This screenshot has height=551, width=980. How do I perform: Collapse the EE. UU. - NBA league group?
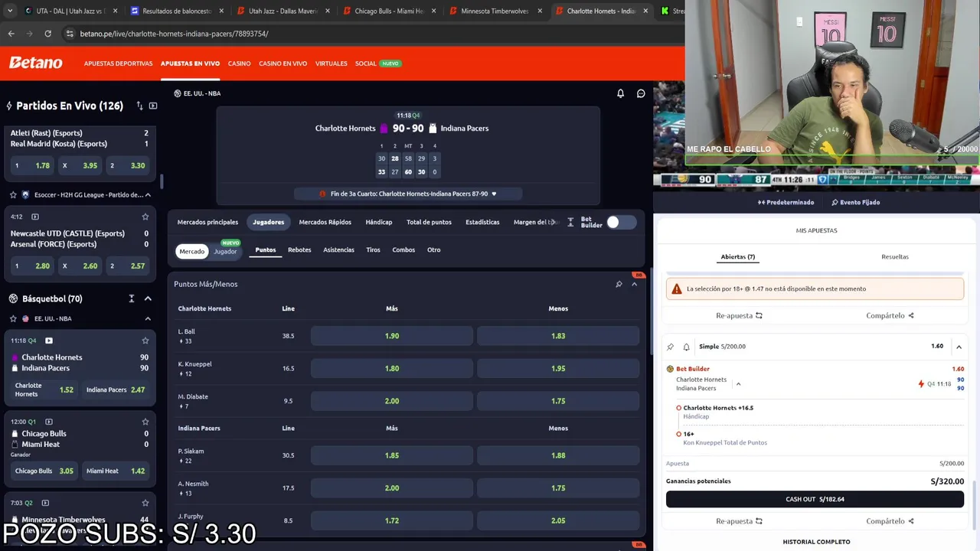tap(148, 318)
